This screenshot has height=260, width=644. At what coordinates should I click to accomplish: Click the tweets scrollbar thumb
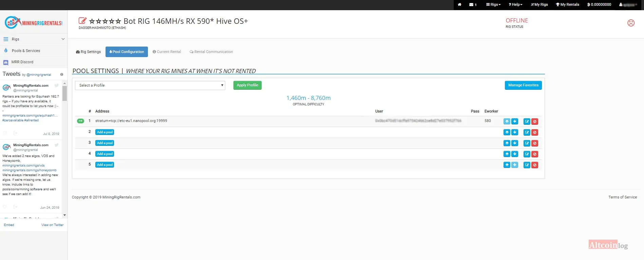tap(64, 93)
